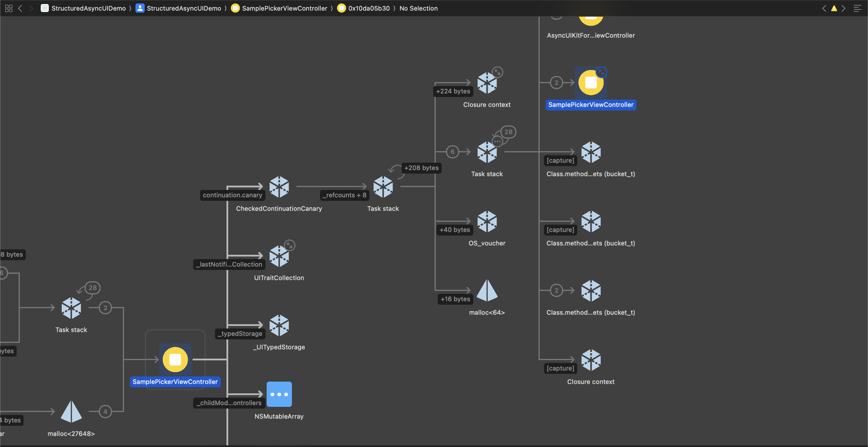Select the OS_voucher node icon
868x447 pixels.
pos(487,221)
